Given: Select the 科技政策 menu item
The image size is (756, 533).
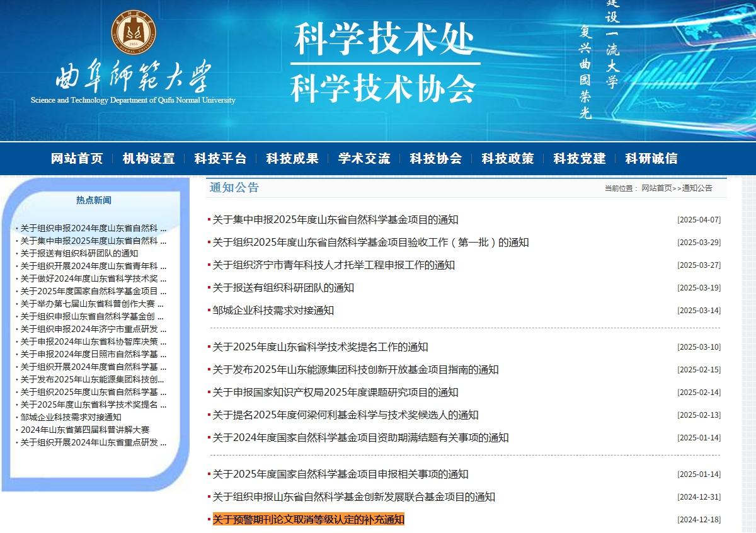Looking at the screenshot, I should pos(507,159).
